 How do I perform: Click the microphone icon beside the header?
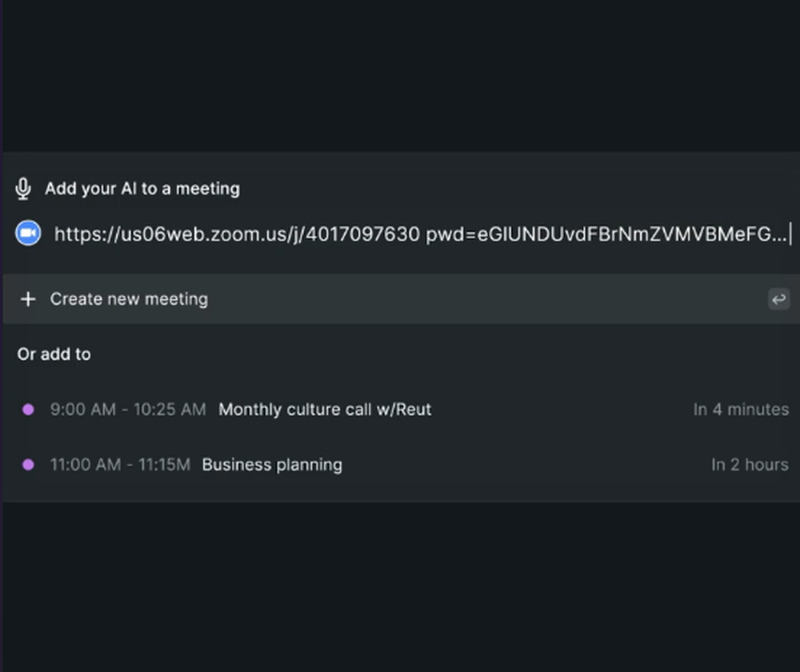pos(23,189)
